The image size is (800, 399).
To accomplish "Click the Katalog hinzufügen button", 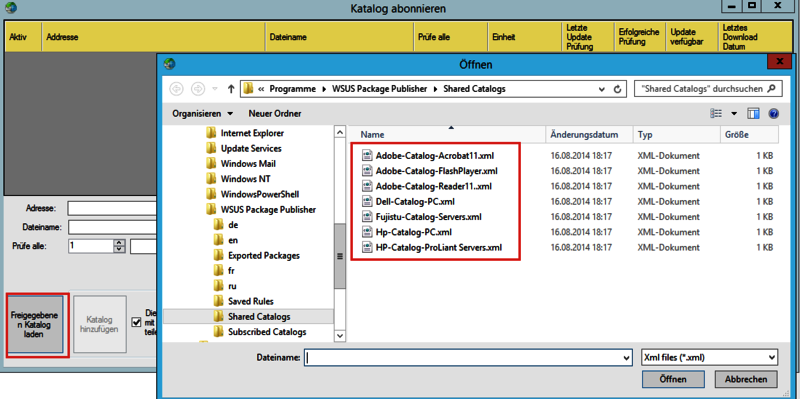I will [x=99, y=324].
